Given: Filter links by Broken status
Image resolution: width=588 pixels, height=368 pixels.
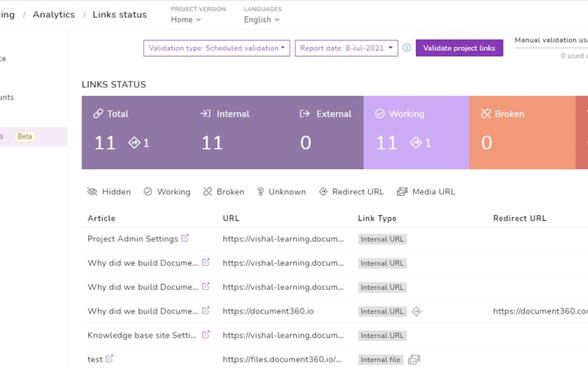Looking at the screenshot, I should click(223, 192).
